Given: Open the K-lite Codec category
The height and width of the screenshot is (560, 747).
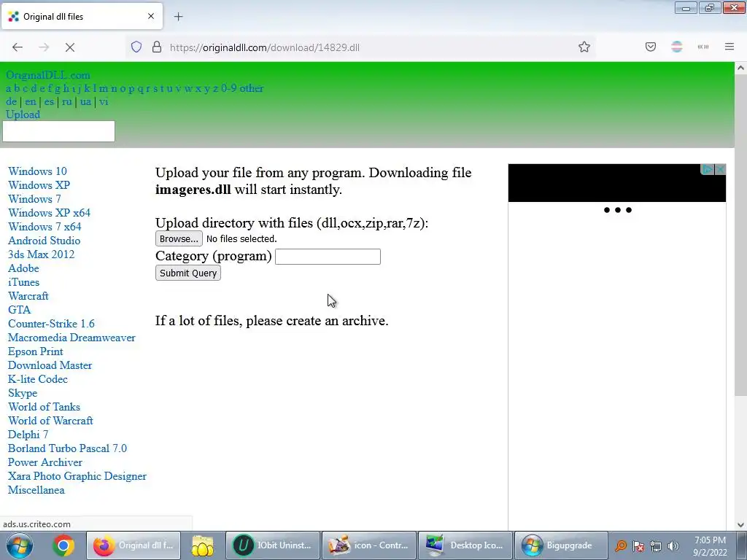Looking at the screenshot, I should point(38,379).
